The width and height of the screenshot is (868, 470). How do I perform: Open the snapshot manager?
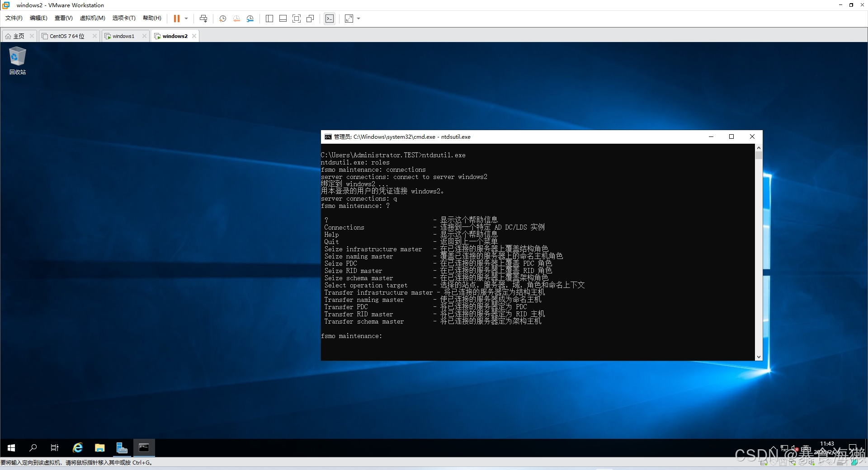click(x=250, y=19)
